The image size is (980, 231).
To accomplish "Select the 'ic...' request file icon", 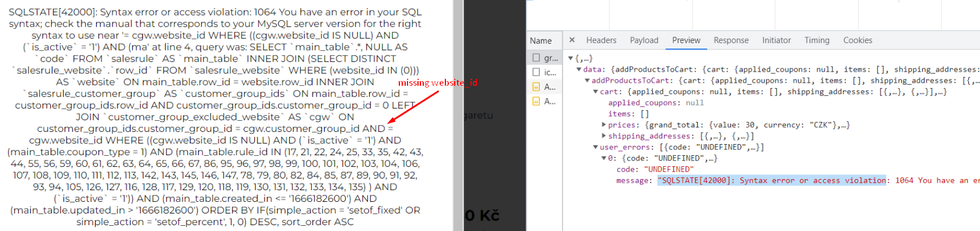I will (x=536, y=72).
